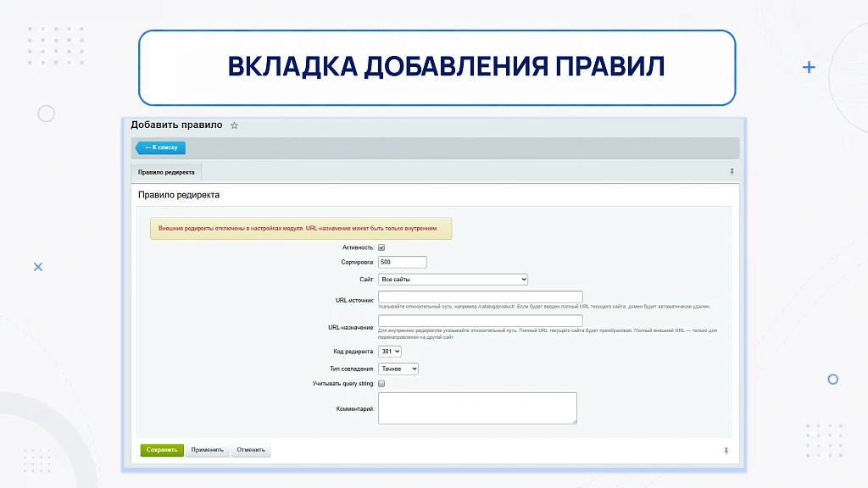Screen dimensions: 868x488
Task: Open the Сайт dropdown showing Все сайты
Action: [x=453, y=280]
